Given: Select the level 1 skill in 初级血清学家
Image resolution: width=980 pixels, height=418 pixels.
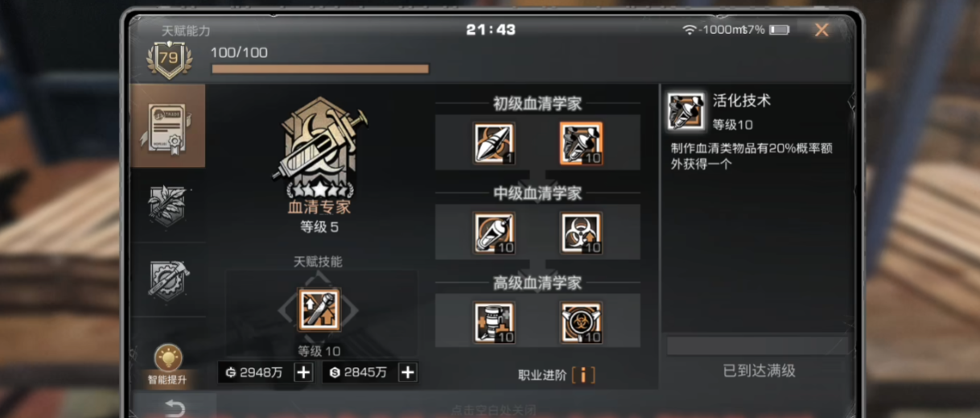Looking at the screenshot, I should click(x=494, y=143).
